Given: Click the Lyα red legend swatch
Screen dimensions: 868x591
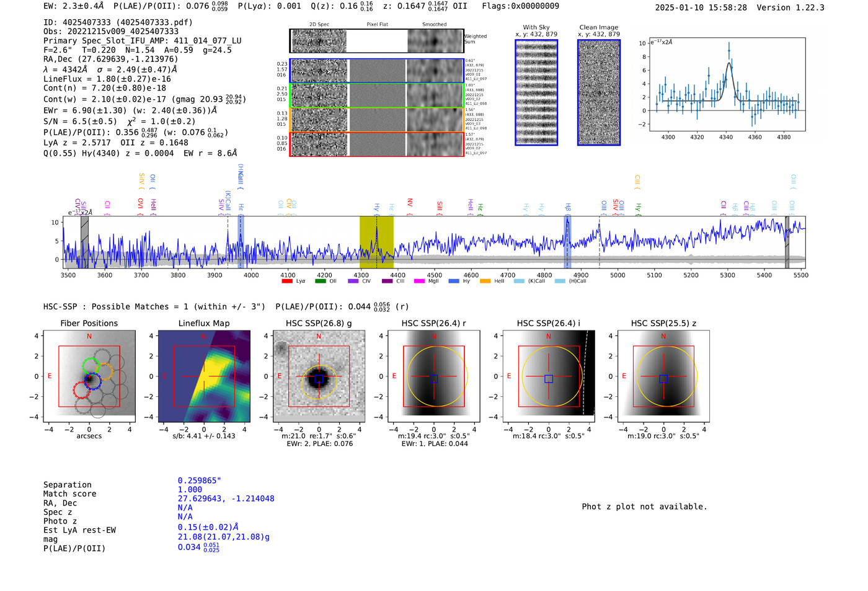Looking at the screenshot, I should (287, 282).
